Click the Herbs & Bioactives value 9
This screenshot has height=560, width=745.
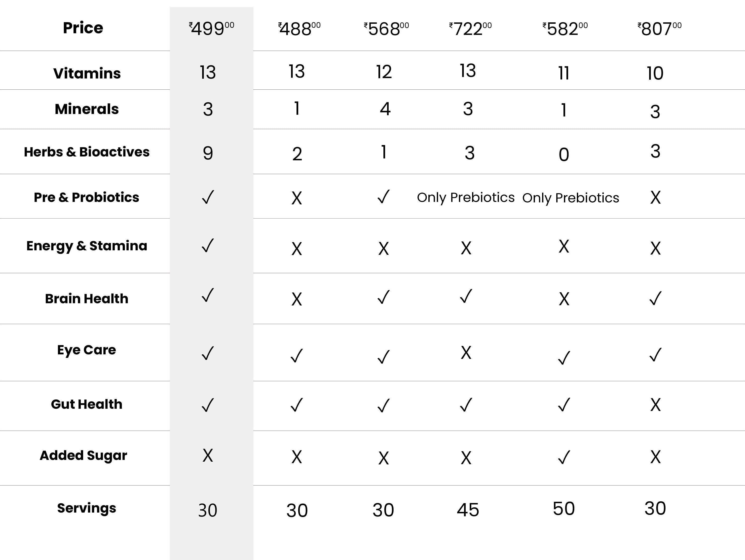208,153
